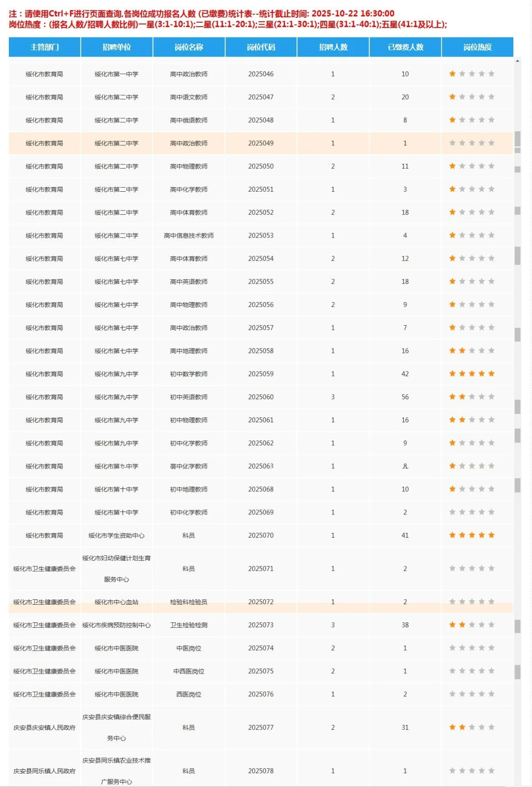532x787 pixels.
Task: Click the star rating for position 2025055
Action: (x=471, y=281)
